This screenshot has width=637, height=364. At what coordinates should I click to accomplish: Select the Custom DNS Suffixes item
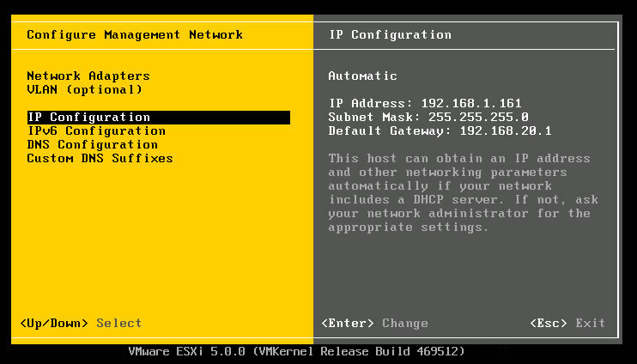(100, 159)
